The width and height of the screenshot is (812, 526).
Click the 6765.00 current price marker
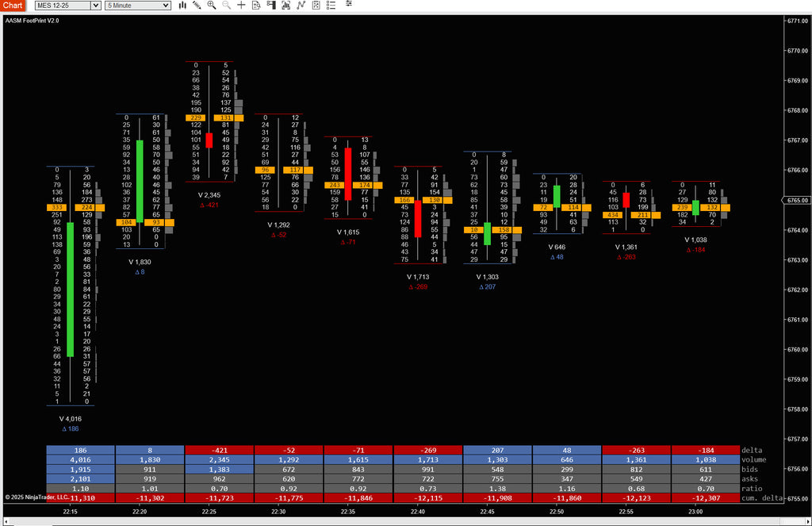pos(796,200)
